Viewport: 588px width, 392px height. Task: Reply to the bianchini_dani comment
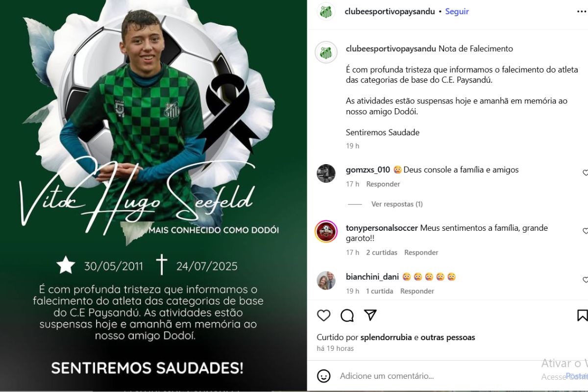pyautogui.click(x=417, y=291)
